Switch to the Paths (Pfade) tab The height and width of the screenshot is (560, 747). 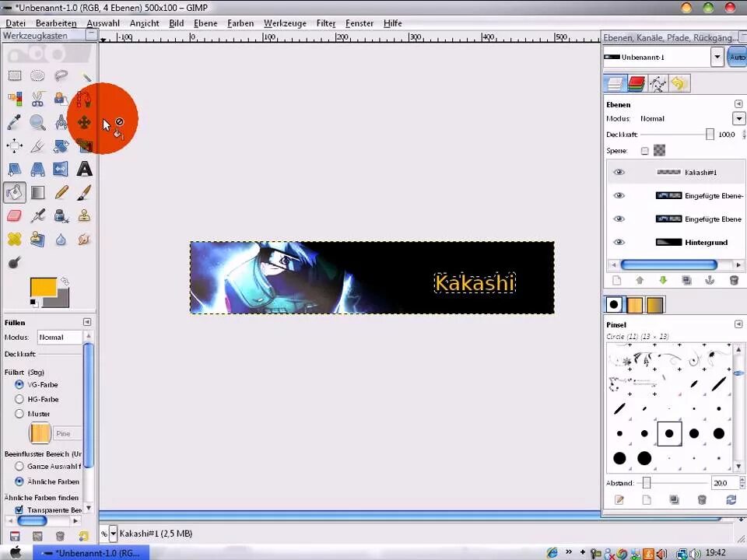(658, 84)
